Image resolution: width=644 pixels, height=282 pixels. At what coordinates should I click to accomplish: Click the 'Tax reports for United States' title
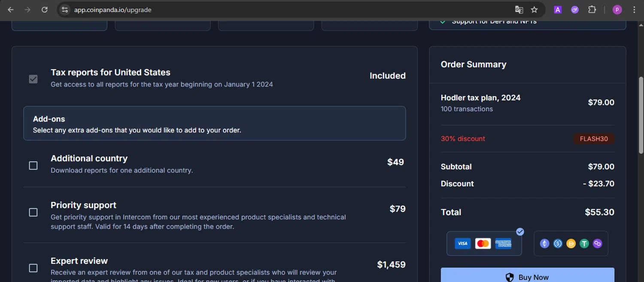[x=110, y=72]
